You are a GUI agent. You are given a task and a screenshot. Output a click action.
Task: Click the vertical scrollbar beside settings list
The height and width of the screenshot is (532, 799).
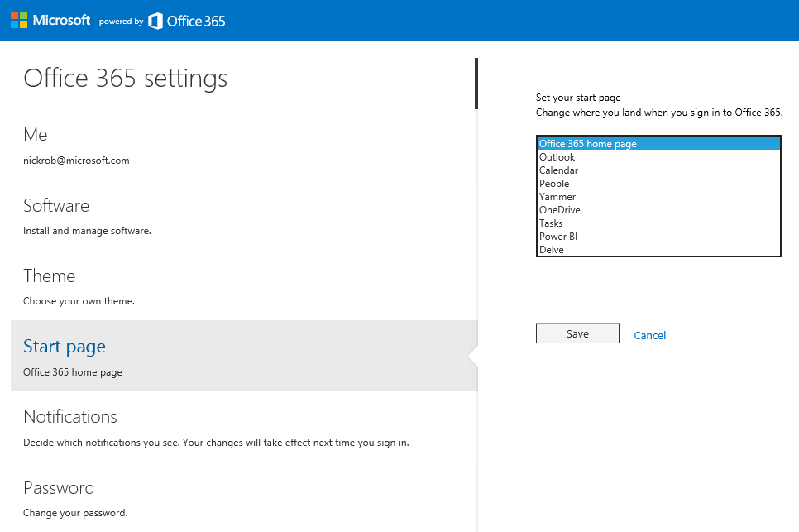(476, 83)
